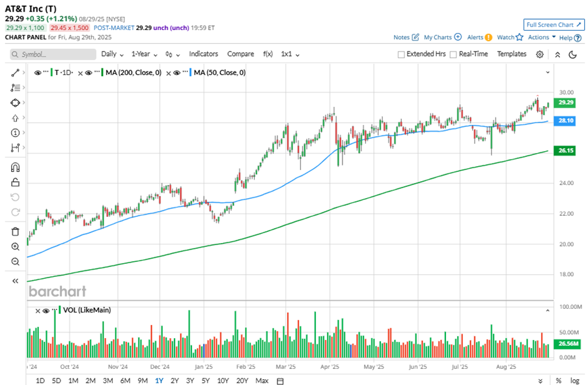Click the Notes pencil icon
The width and height of the screenshot is (588, 385).
[x=415, y=37]
